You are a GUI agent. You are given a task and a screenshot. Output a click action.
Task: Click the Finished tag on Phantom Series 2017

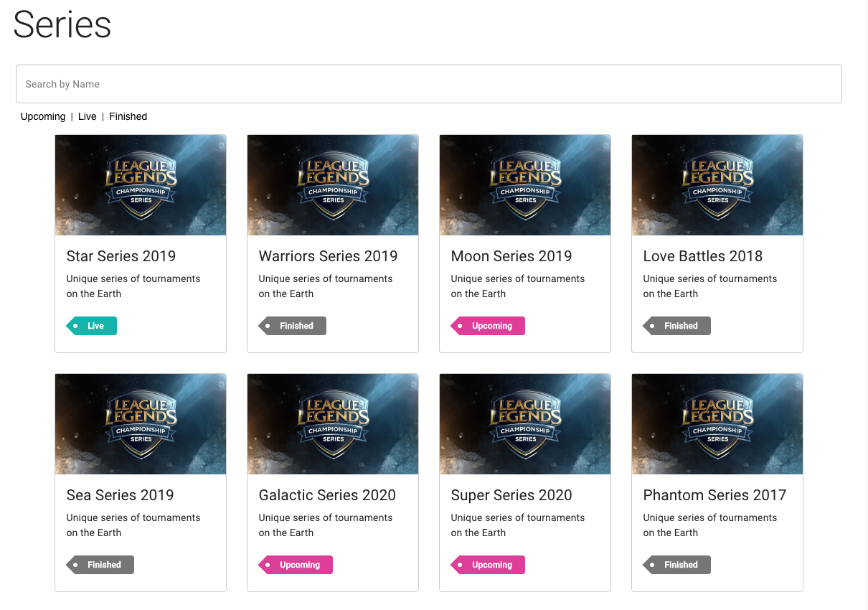678,565
